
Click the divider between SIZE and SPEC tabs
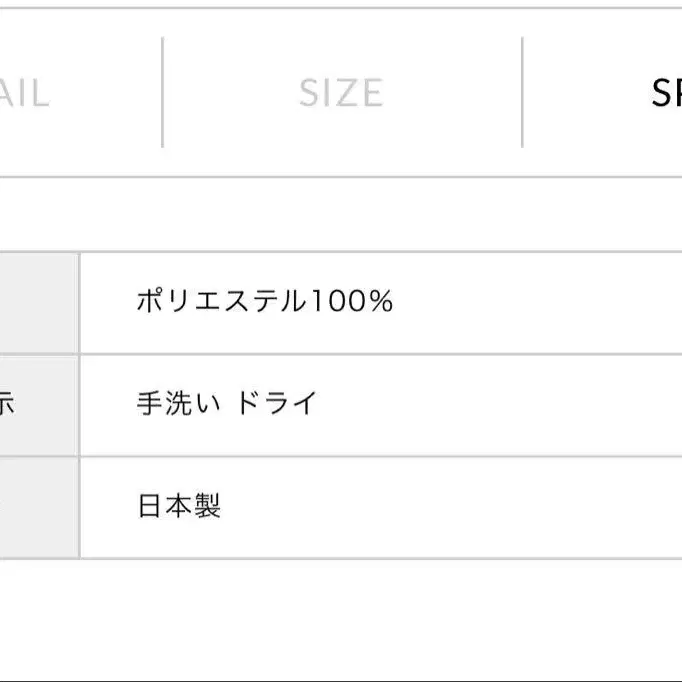tap(522, 93)
